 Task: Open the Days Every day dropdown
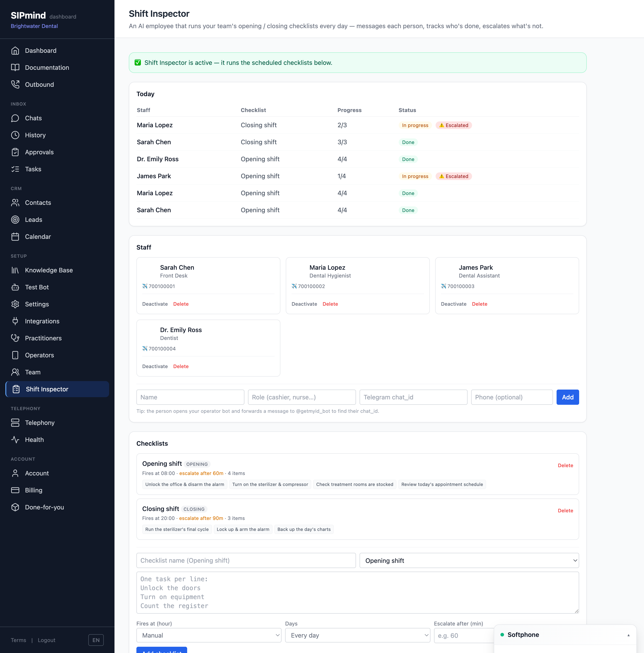[358, 635]
